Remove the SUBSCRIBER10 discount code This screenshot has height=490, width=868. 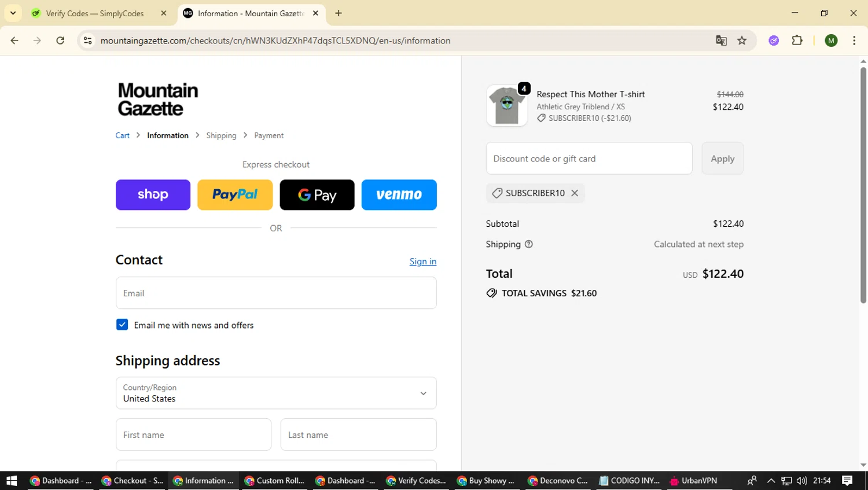575,193
